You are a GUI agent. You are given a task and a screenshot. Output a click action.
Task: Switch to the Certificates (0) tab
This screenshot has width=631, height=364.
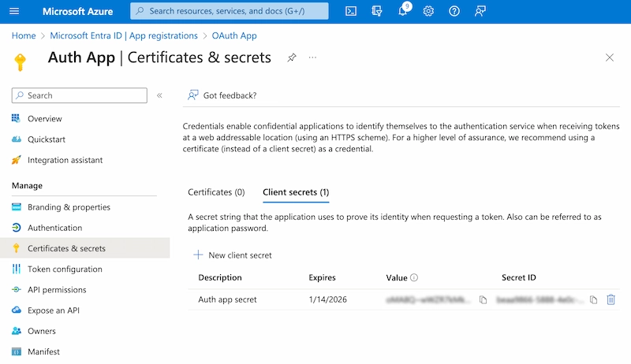coord(216,191)
